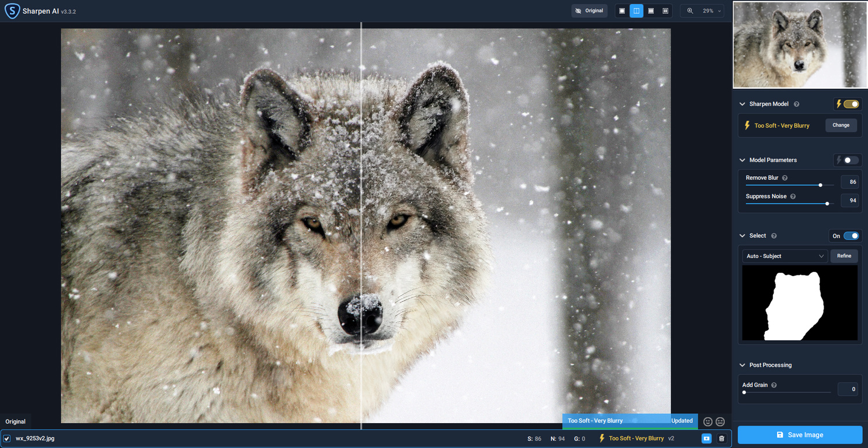Click the Remove Blur slider
The image size is (868, 448).
pos(790,185)
